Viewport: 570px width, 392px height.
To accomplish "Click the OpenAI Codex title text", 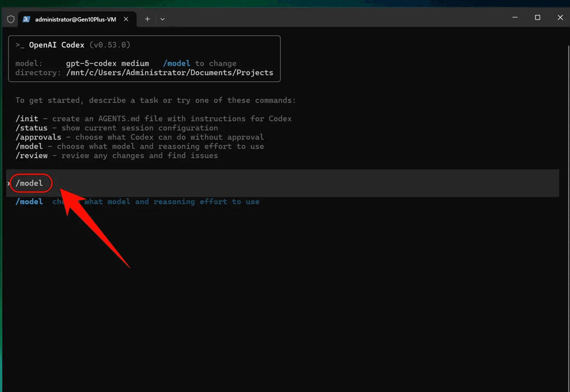I will (57, 45).
